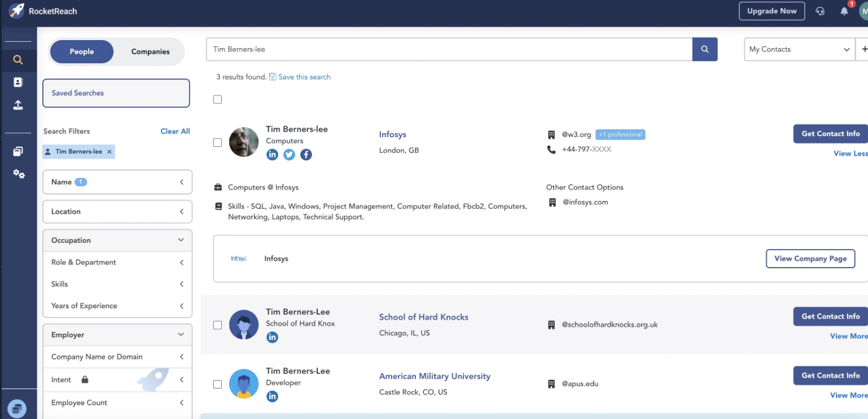The width and height of the screenshot is (868, 419).
Task: Expand the Name filter
Action: click(117, 182)
